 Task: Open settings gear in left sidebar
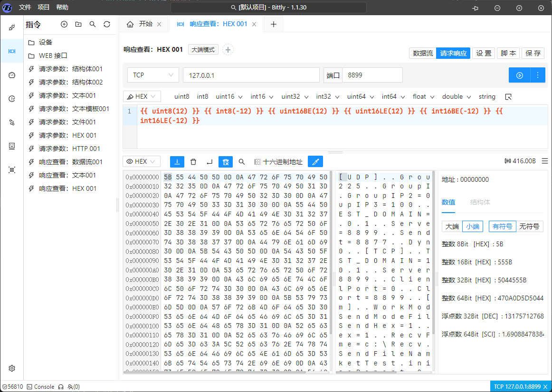pyautogui.click(x=12, y=368)
